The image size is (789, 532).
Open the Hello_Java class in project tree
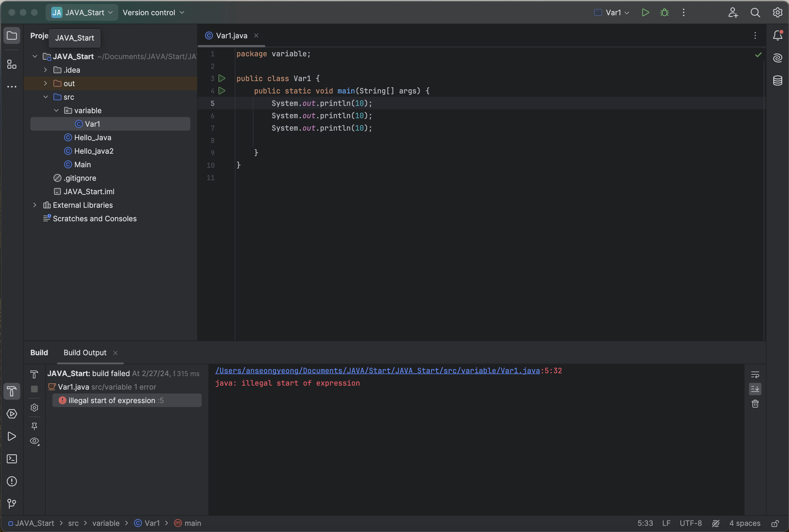[x=92, y=137]
